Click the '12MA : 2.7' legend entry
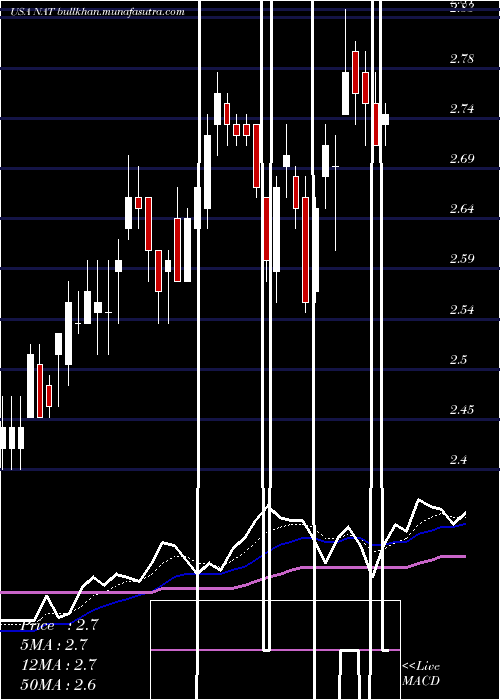Viewport: 500px width, 700px height. [58, 664]
